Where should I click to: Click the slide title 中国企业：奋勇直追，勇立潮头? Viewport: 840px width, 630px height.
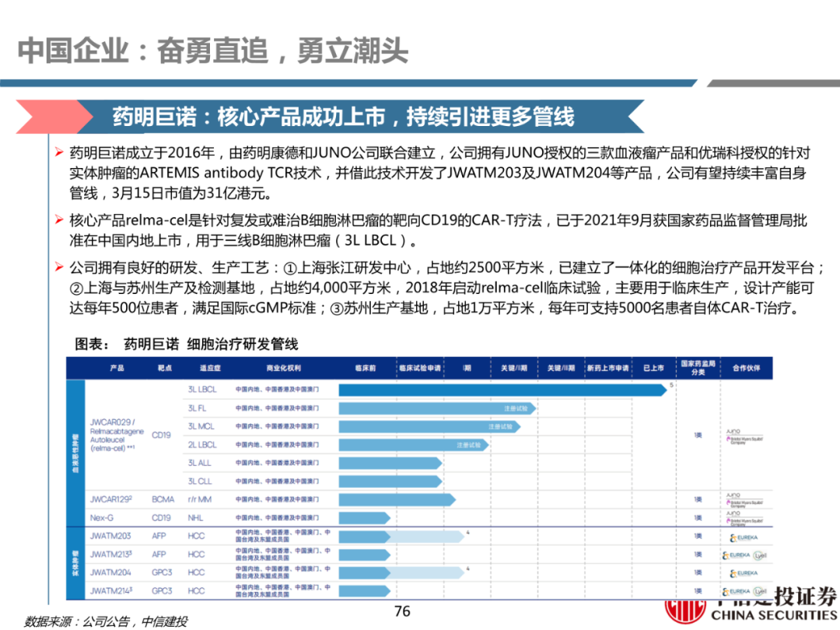[212, 51]
